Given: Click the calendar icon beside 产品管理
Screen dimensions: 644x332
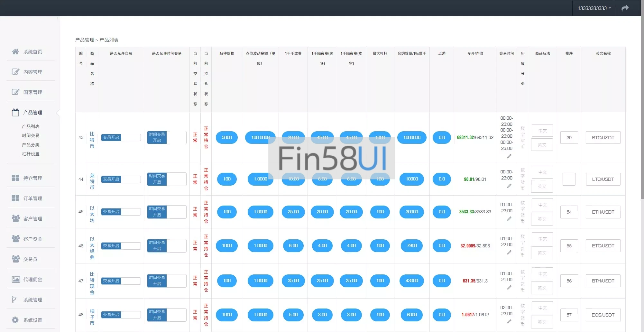Looking at the screenshot, I should click(15, 112).
